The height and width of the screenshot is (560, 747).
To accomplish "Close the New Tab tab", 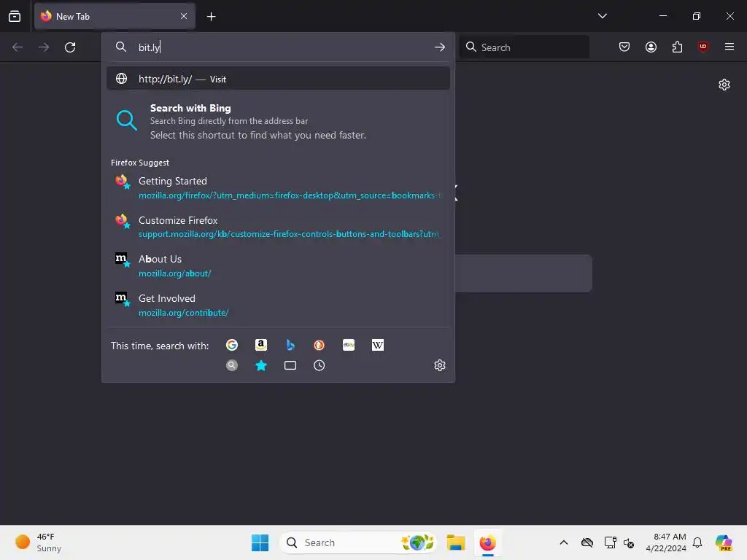I will point(184,16).
